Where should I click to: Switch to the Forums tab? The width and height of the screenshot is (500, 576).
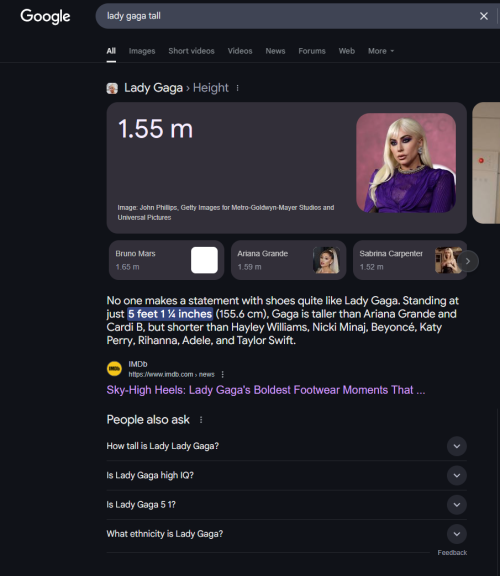click(x=312, y=51)
